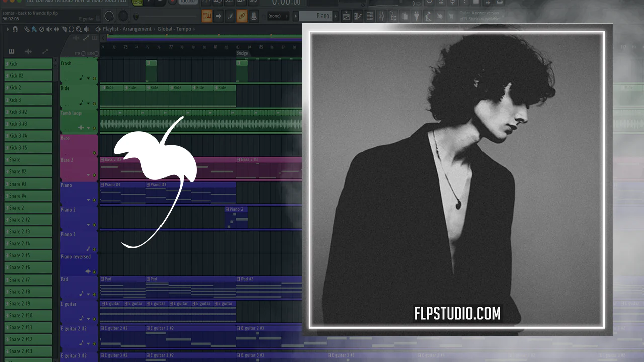Image resolution: width=644 pixels, height=362 pixels.
Task: Select the dashed-square Select tool
Action: click(x=71, y=29)
